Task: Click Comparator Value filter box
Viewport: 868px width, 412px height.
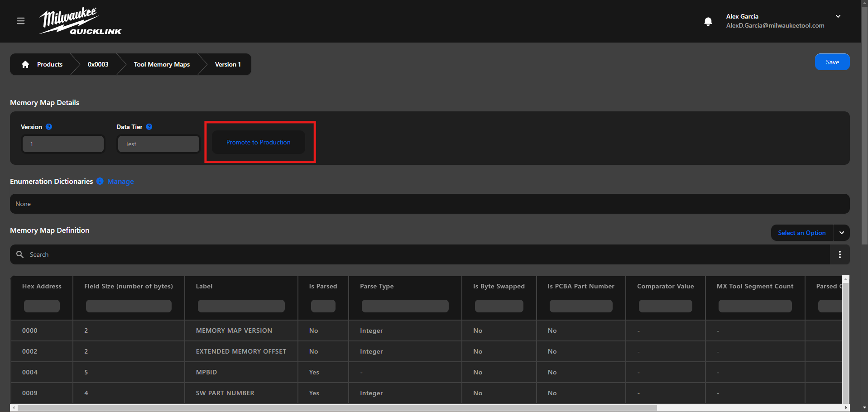Action: coord(666,306)
